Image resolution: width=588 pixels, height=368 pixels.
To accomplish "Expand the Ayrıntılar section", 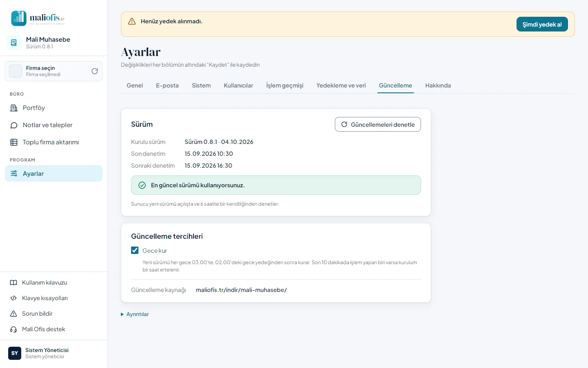I will pos(135,314).
